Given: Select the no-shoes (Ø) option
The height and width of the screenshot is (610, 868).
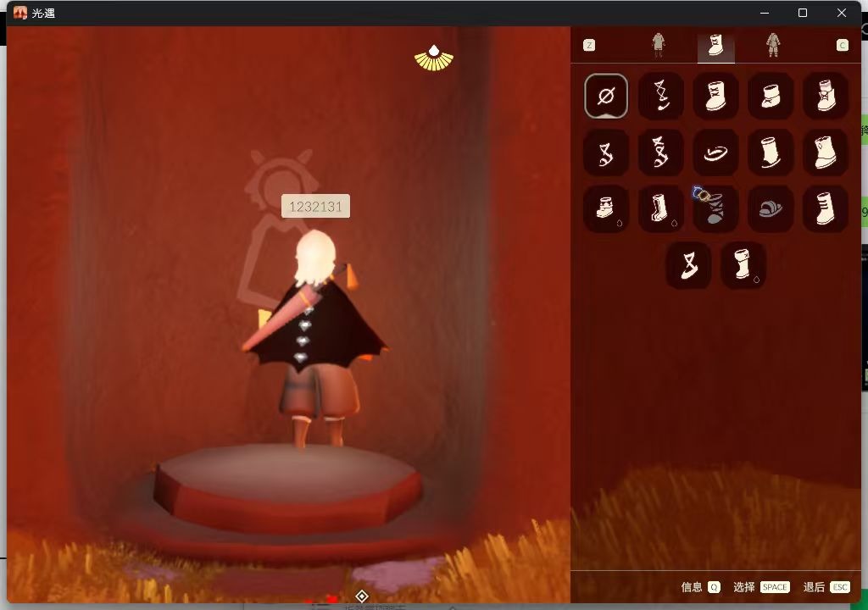Looking at the screenshot, I should [605, 96].
